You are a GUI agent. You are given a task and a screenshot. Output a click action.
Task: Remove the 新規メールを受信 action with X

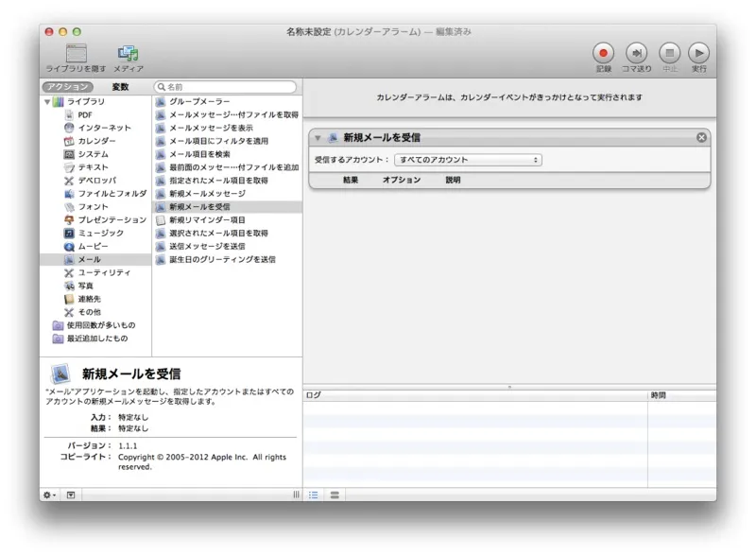[x=701, y=138]
